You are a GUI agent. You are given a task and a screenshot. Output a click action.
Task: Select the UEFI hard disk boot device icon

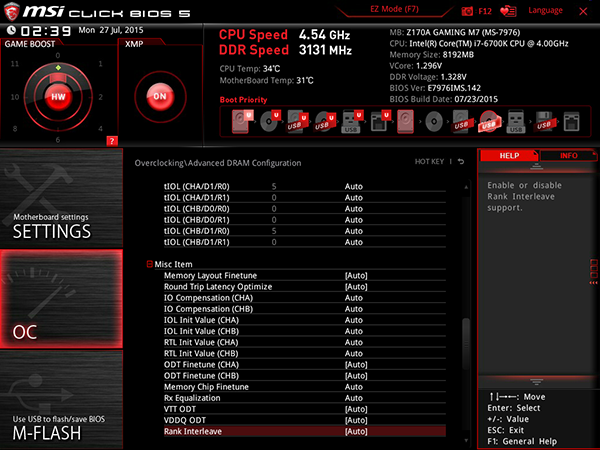point(242,122)
